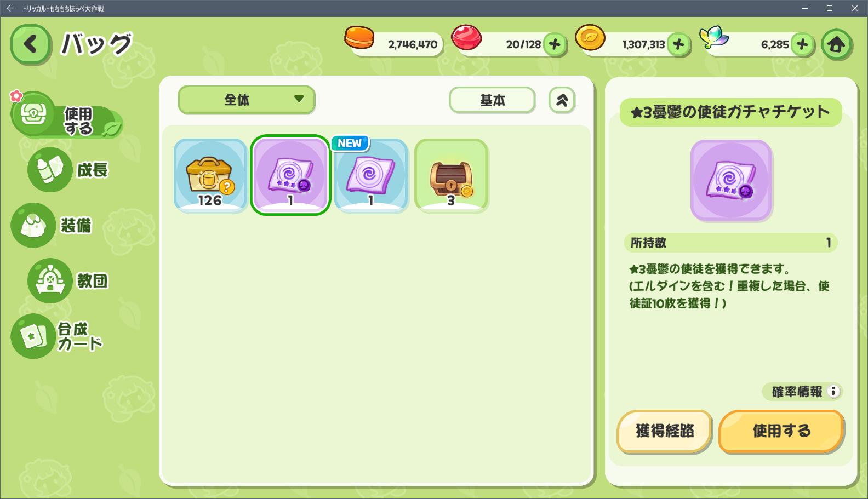Open 確率情報 info icon

833,391
